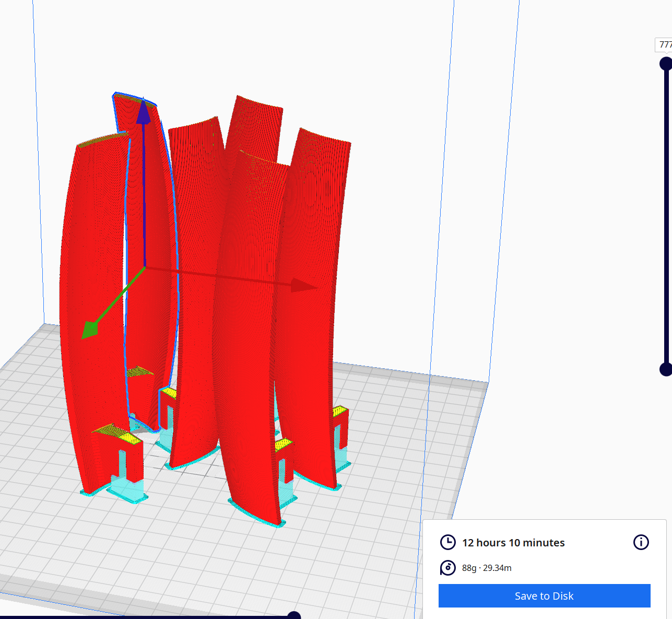Click the clock print time icon
The image size is (672, 619).
tap(447, 542)
